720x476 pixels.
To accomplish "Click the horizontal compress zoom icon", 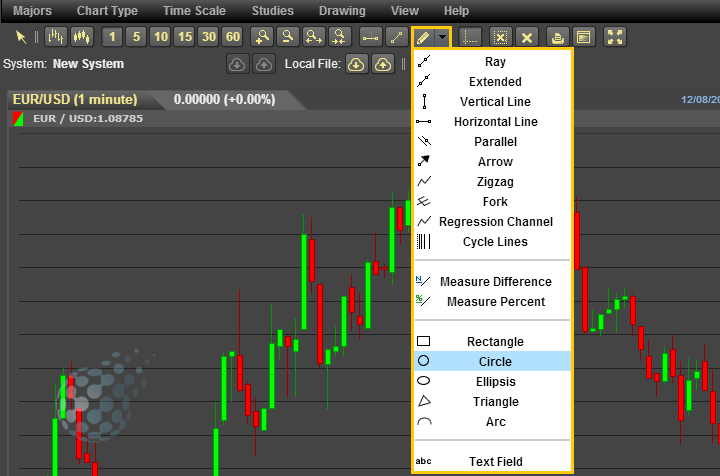I will click(x=339, y=37).
